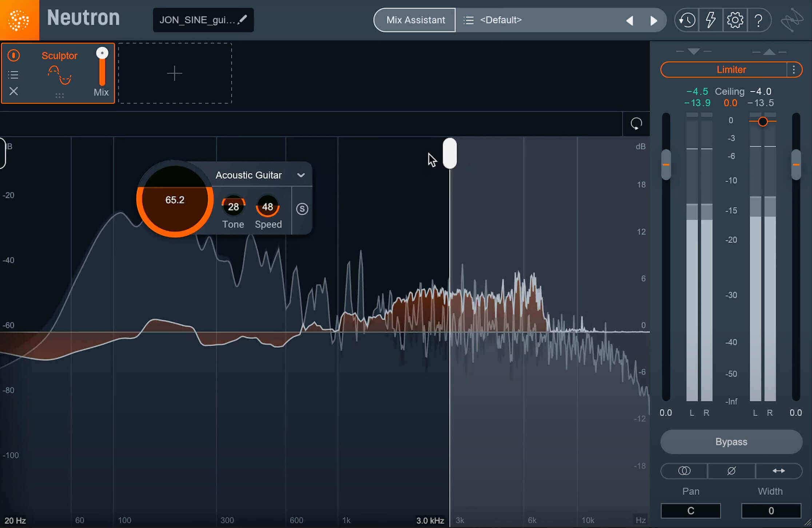
Task: Edit the track name JON_SINE_gui
Action: pos(203,20)
